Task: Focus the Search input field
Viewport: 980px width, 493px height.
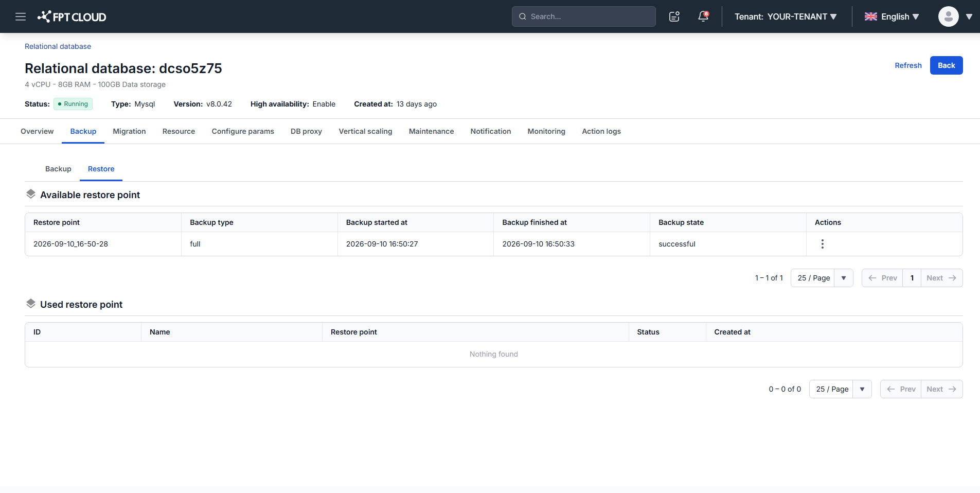Action: pyautogui.click(x=583, y=16)
